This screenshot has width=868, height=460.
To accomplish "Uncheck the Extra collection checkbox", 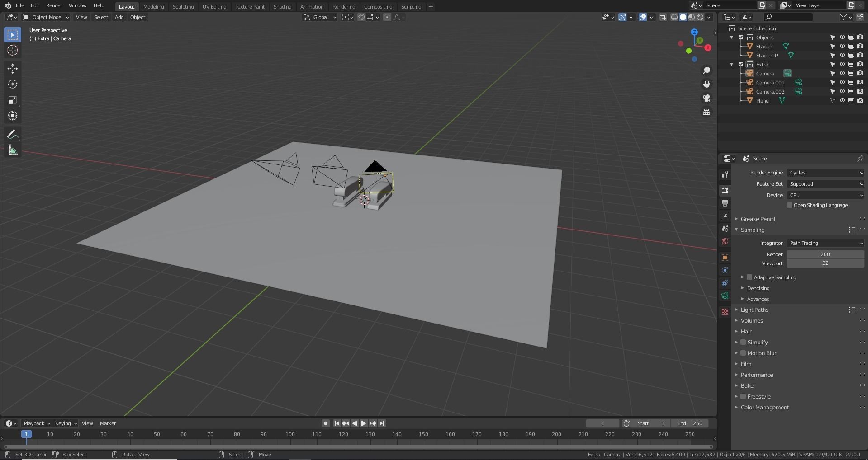I will (x=741, y=64).
